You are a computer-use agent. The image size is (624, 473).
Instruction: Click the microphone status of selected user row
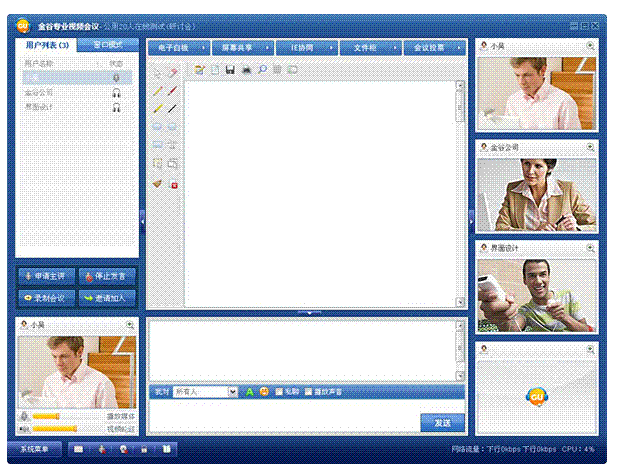click(116, 78)
